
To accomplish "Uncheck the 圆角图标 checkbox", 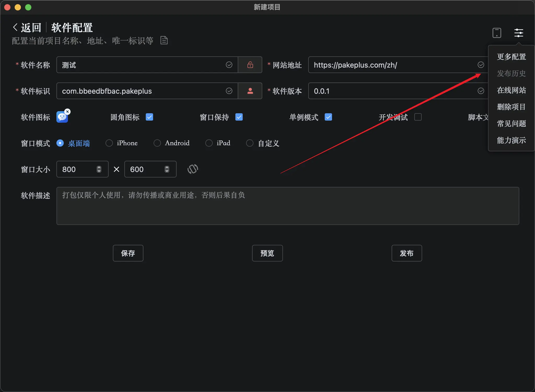I will [x=149, y=117].
